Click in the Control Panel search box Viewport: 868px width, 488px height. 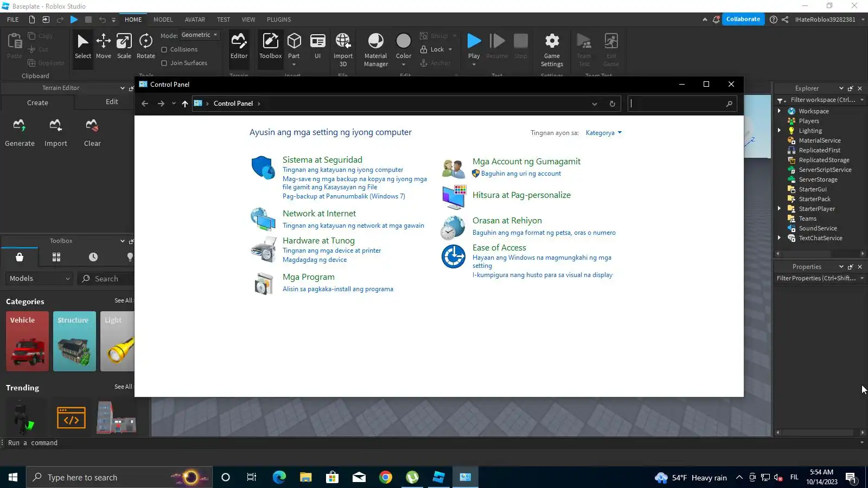tap(682, 104)
